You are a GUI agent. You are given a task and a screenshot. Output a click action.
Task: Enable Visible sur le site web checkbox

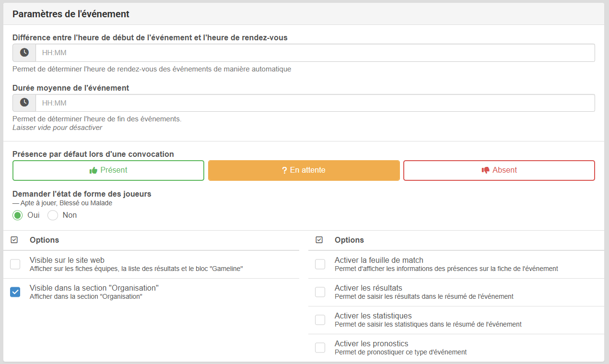pos(15,264)
